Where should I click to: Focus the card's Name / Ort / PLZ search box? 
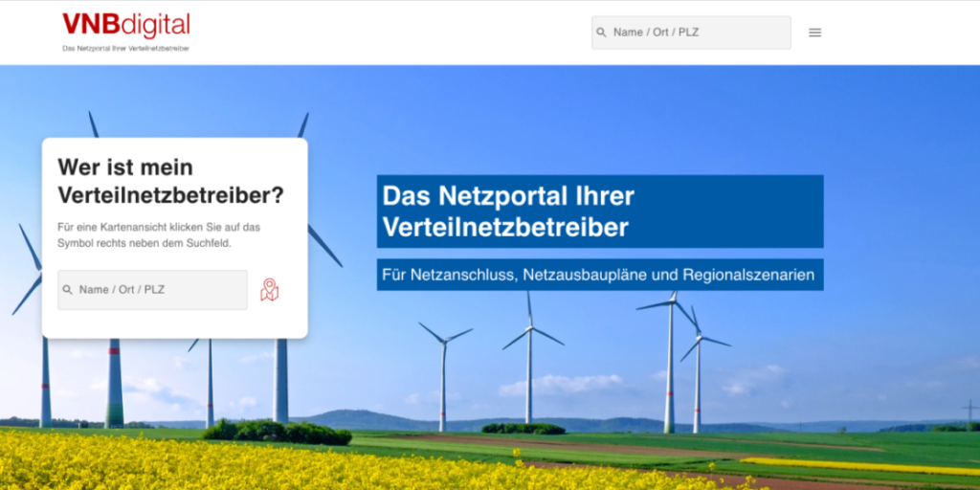click(x=158, y=290)
